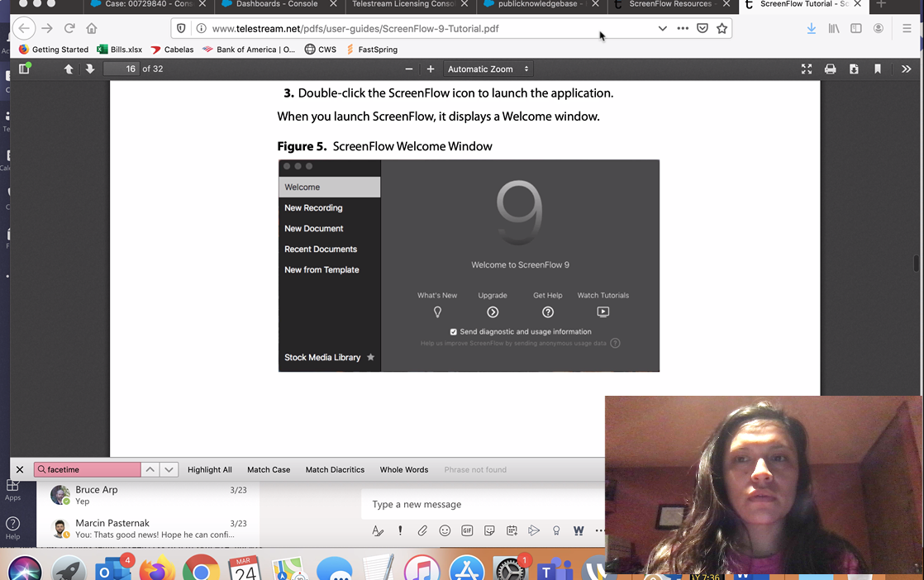Toggle the PDF viewer sidebar
The image size is (924, 580).
24,69
